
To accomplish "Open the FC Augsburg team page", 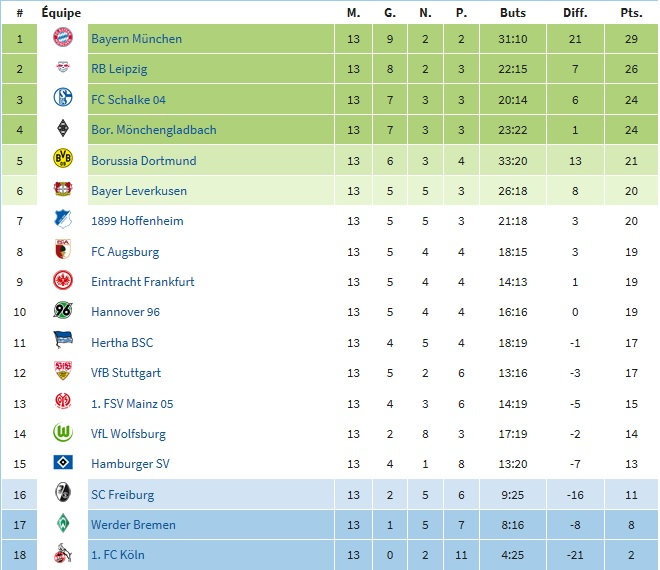I will [125, 252].
